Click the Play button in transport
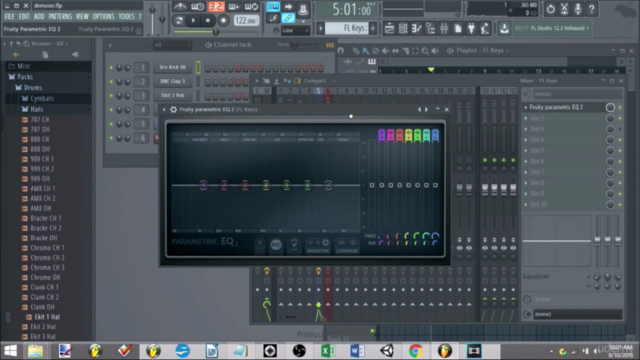The image size is (640, 360). (193, 20)
